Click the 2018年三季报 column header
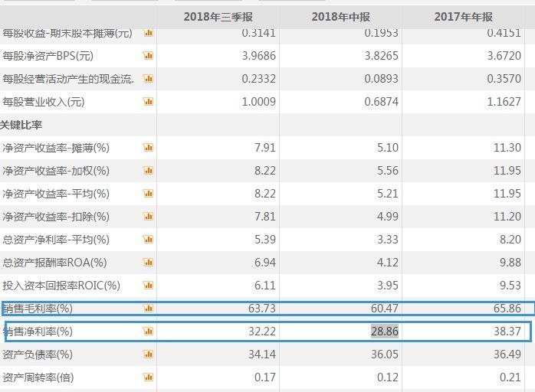 click(x=218, y=17)
